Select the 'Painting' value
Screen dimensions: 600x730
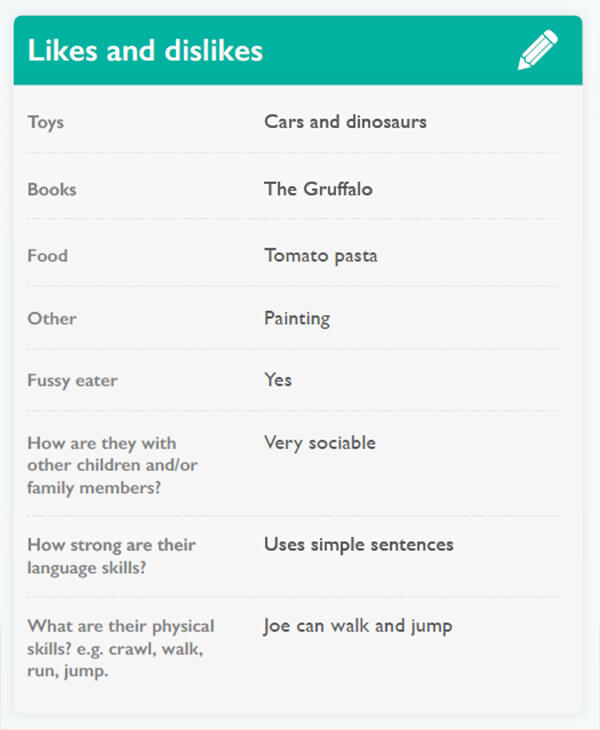click(297, 319)
